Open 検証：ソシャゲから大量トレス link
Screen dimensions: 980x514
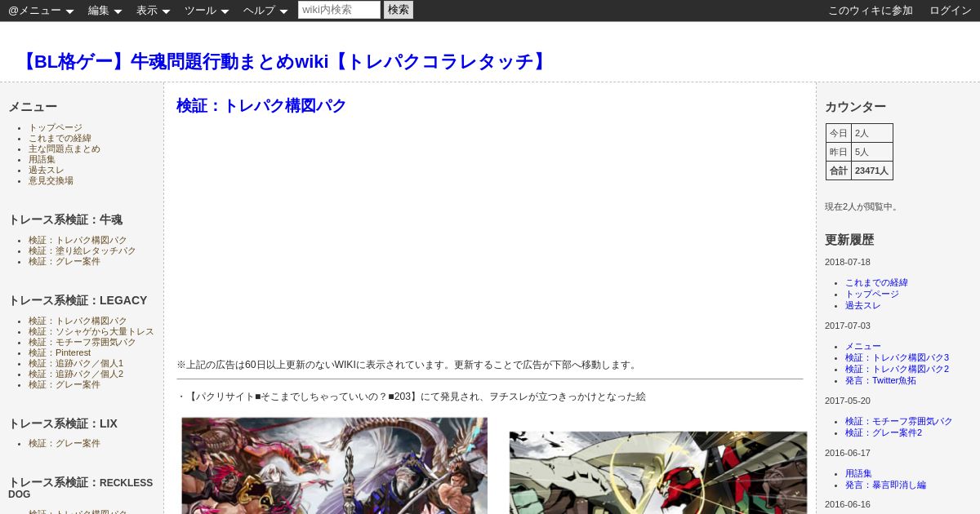click(x=91, y=332)
